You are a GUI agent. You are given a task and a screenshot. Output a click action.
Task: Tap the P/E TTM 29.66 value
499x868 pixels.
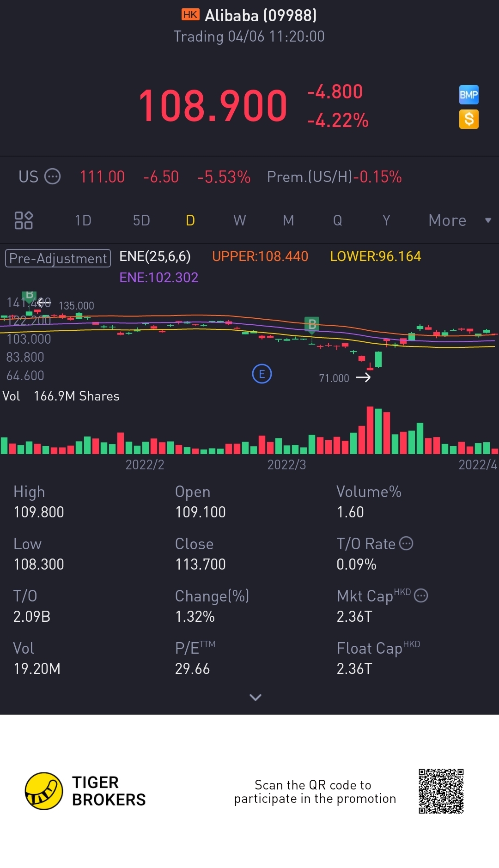tap(193, 668)
